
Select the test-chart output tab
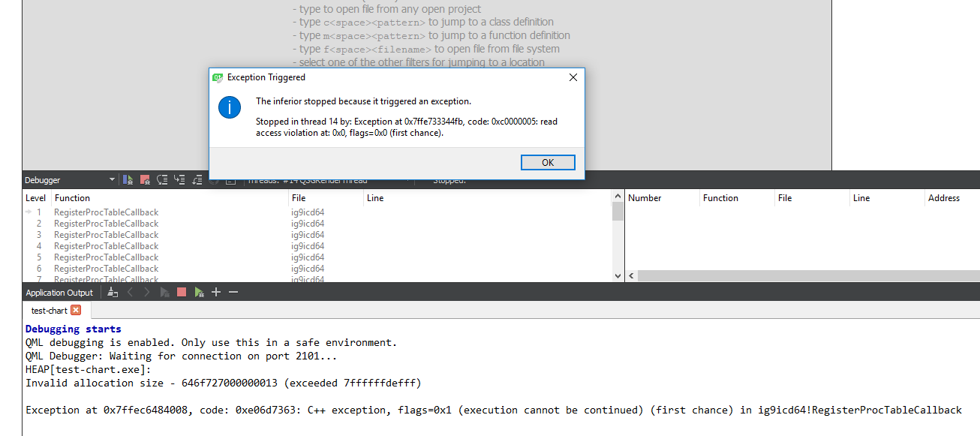(x=49, y=311)
